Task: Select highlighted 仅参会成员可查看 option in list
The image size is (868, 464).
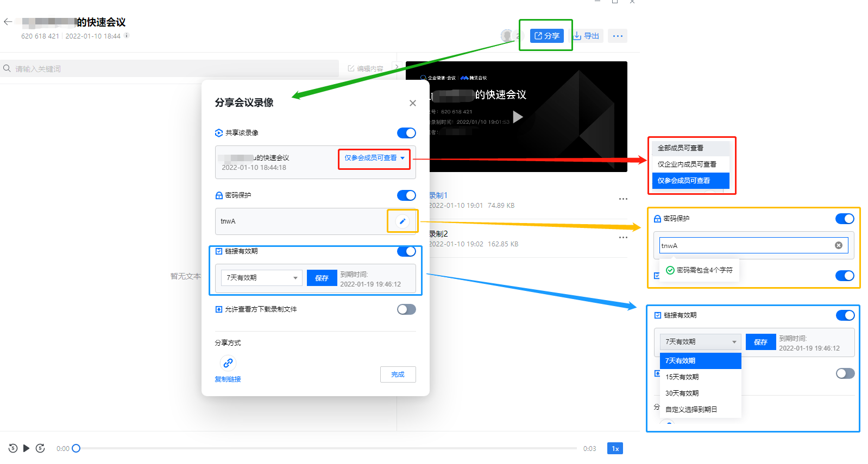Action: [690, 181]
